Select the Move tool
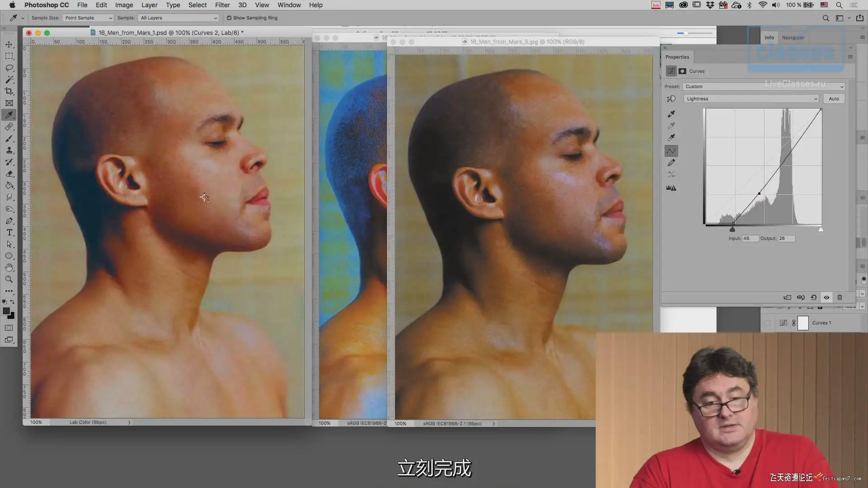The image size is (868, 488). pos(9,44)
